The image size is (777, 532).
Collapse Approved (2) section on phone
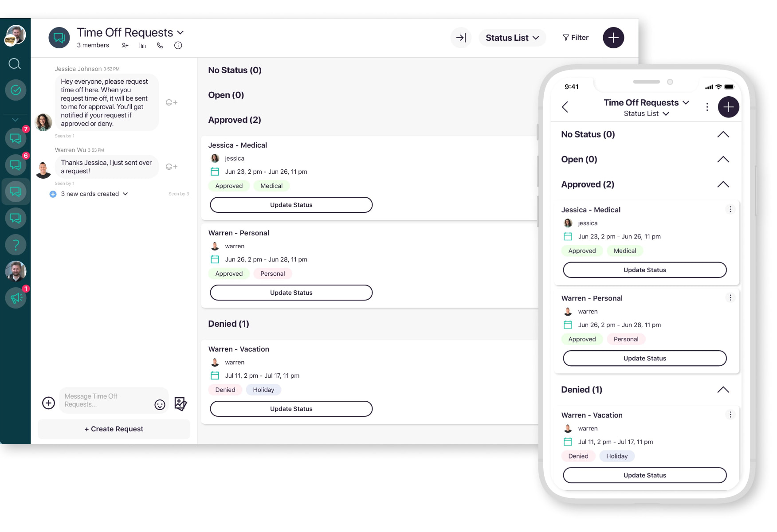pyautogui.click(x=723, y=184)
